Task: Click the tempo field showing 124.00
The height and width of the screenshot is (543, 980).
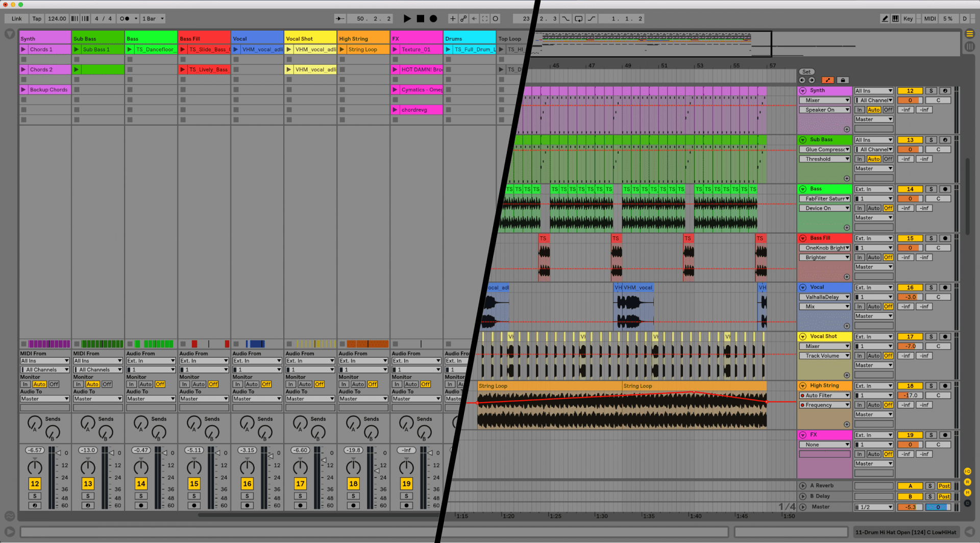Action: coord(57,18)
